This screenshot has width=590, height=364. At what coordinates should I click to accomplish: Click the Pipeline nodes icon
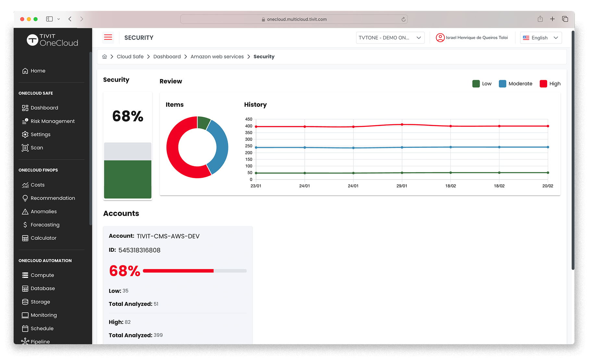(x=25, y=341)
